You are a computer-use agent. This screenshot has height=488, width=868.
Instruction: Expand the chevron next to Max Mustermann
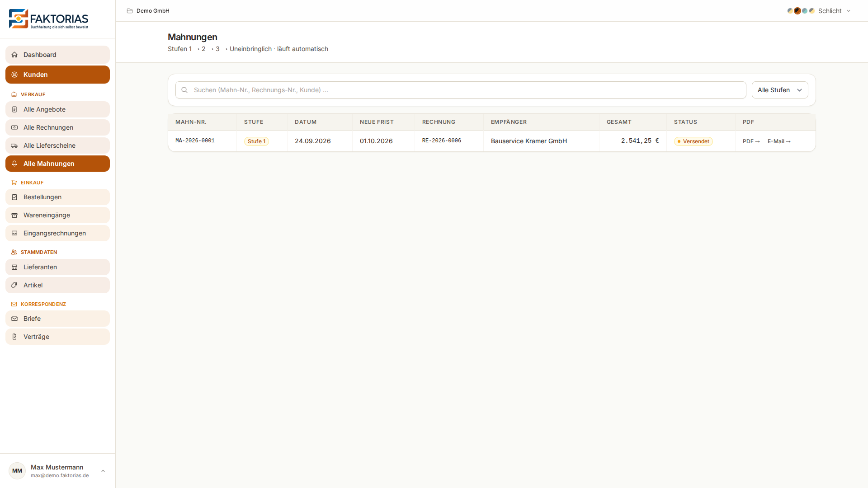tap(103, 471)
